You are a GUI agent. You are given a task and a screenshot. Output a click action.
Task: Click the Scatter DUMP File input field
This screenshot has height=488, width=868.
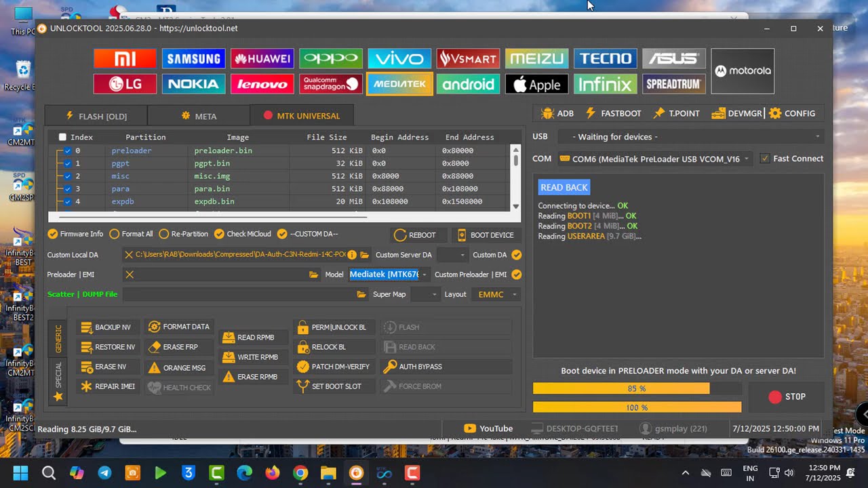[x=239, y=294]
